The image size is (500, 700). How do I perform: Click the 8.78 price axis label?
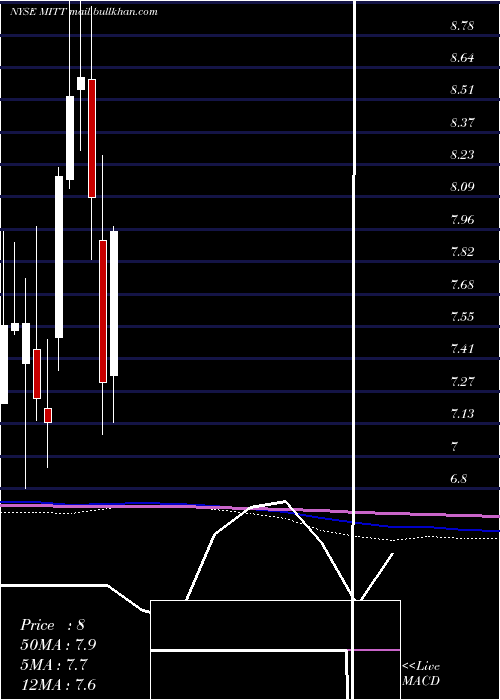click(462, 26)
